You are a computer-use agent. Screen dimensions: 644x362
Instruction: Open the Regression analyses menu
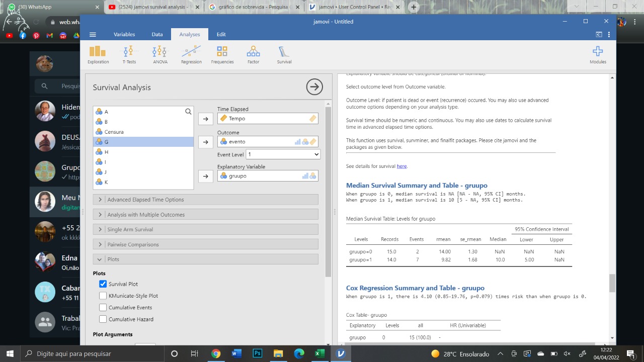(191, 55)
